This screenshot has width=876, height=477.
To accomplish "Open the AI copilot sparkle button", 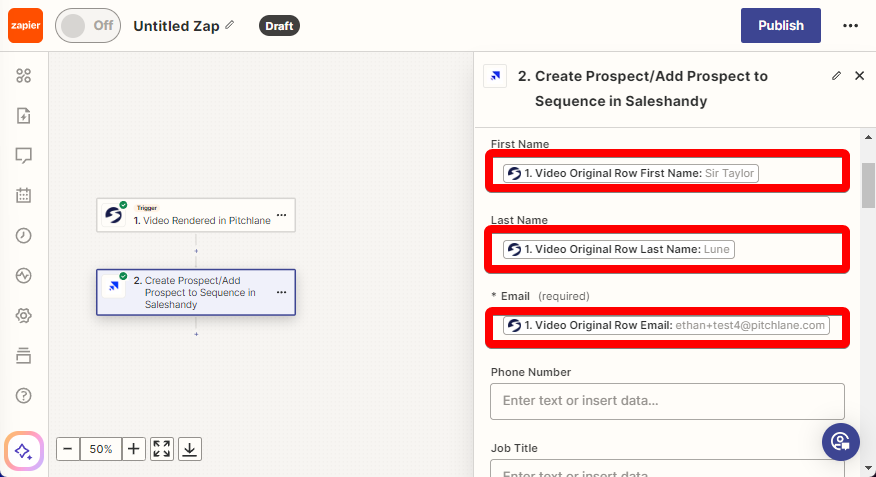I will tap(23, 451).
